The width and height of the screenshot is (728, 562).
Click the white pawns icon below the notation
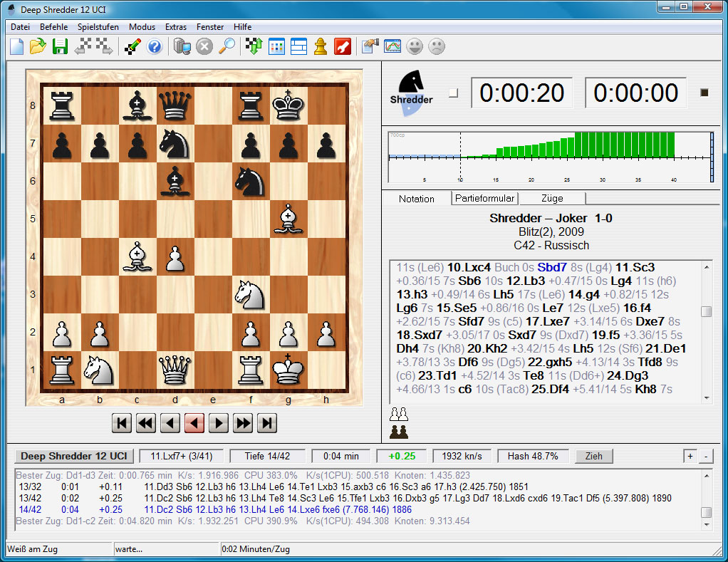(399, 414)
